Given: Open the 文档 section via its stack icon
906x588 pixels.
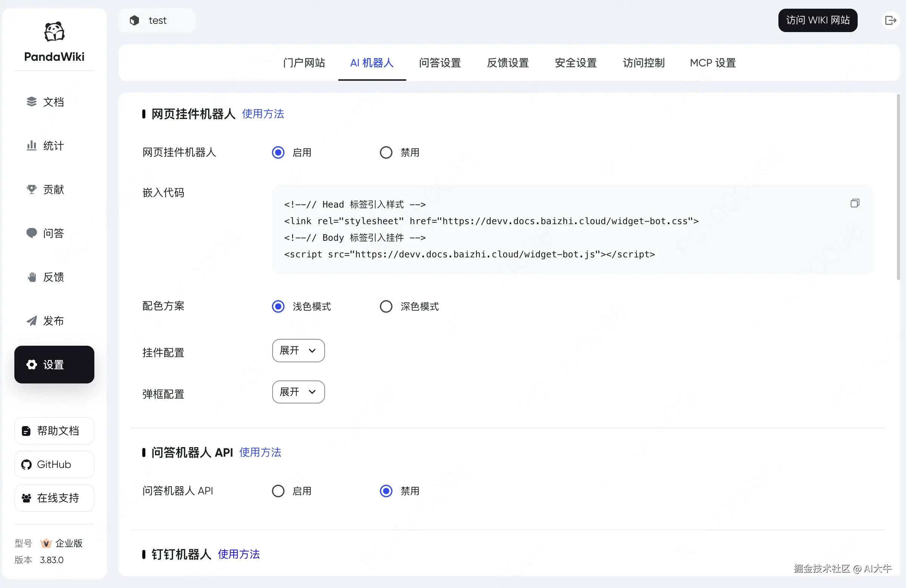Looking at the screenshot, I should tap(32, 102).
